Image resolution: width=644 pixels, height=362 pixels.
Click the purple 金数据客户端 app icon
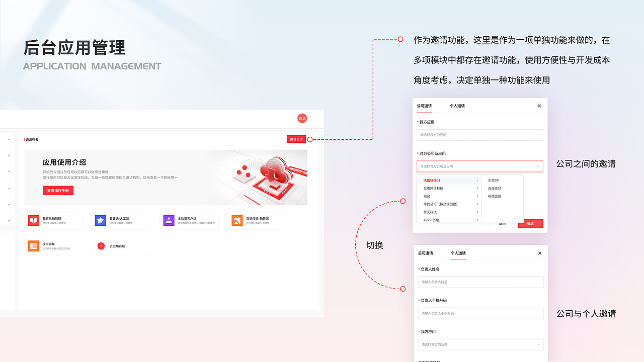169,220
